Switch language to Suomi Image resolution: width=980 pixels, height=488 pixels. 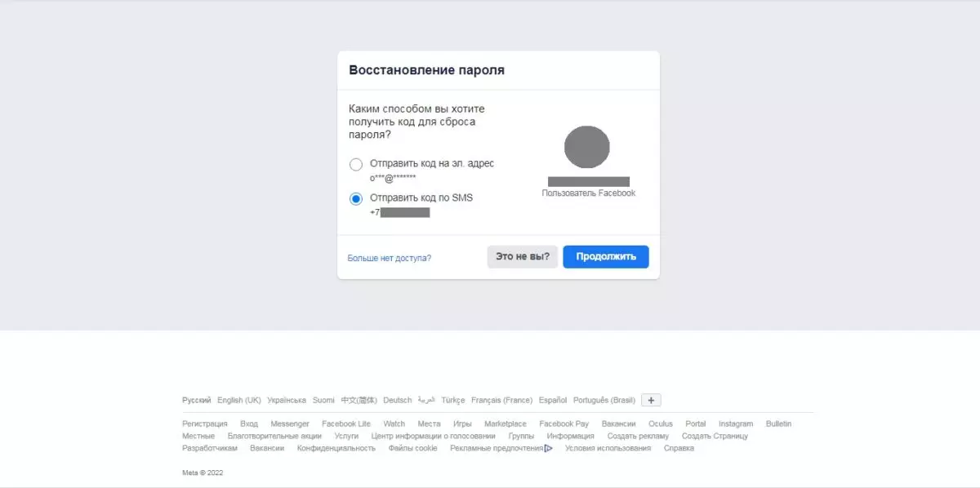[323, 400]
